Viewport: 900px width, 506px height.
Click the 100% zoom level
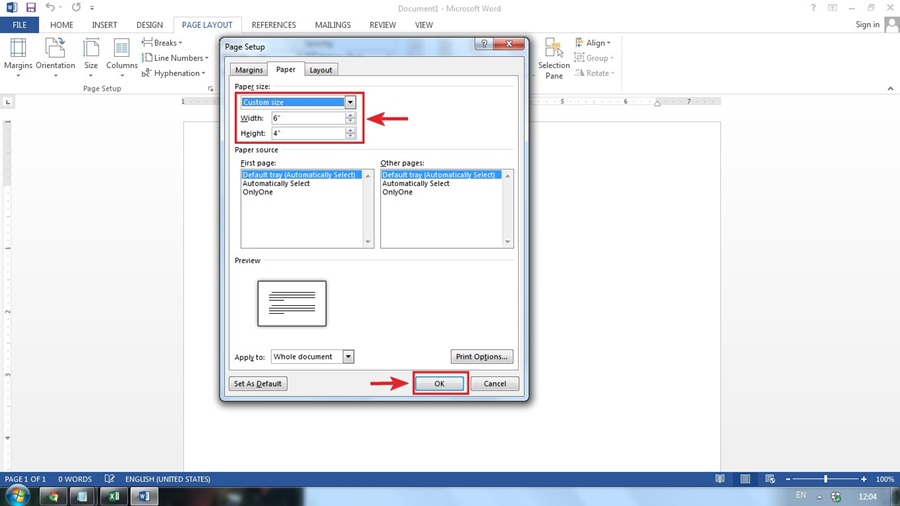tap(885, 479)
